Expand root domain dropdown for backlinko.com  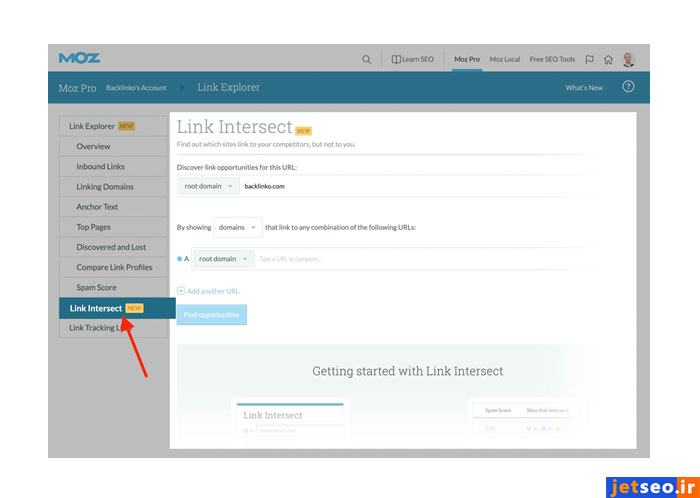pos(208,186)
